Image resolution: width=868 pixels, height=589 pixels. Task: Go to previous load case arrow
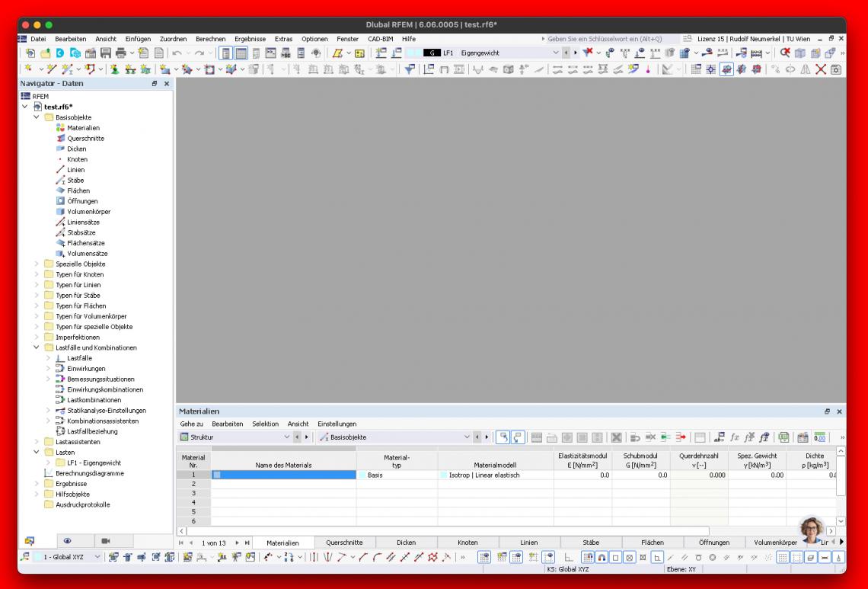pos(566,53)
